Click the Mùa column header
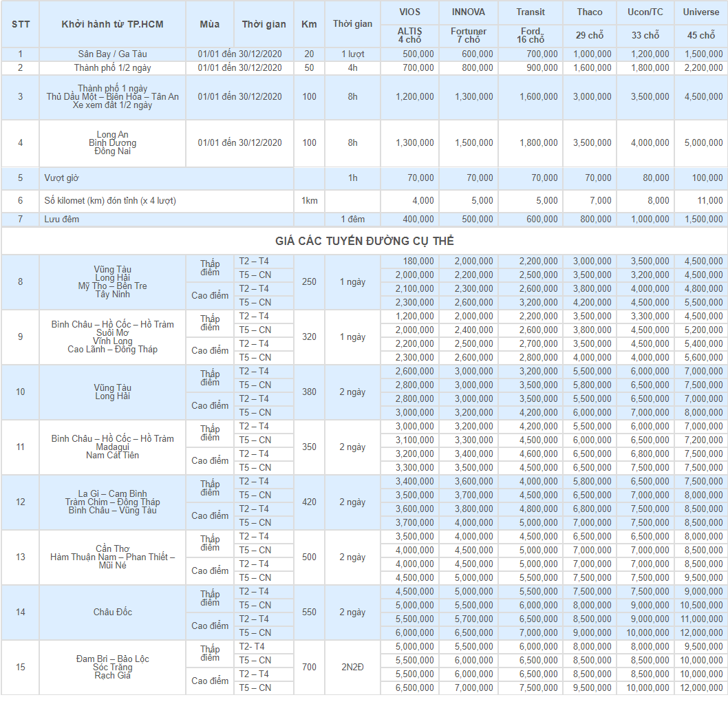The image size is (728, 704). coord(210,24)
